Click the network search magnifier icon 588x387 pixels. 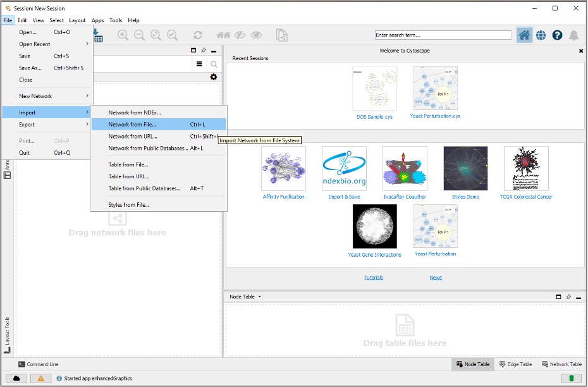pos(214,64)
